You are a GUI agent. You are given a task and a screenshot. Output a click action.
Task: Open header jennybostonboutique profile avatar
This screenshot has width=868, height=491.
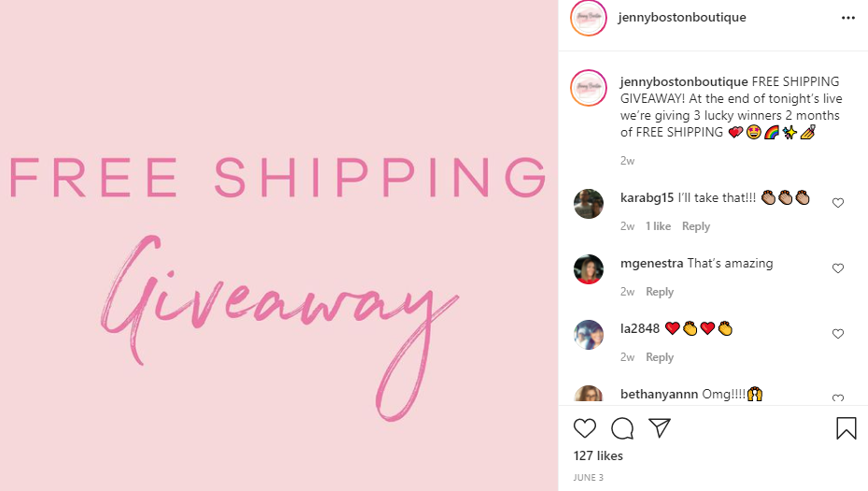(x=589, y=18)
